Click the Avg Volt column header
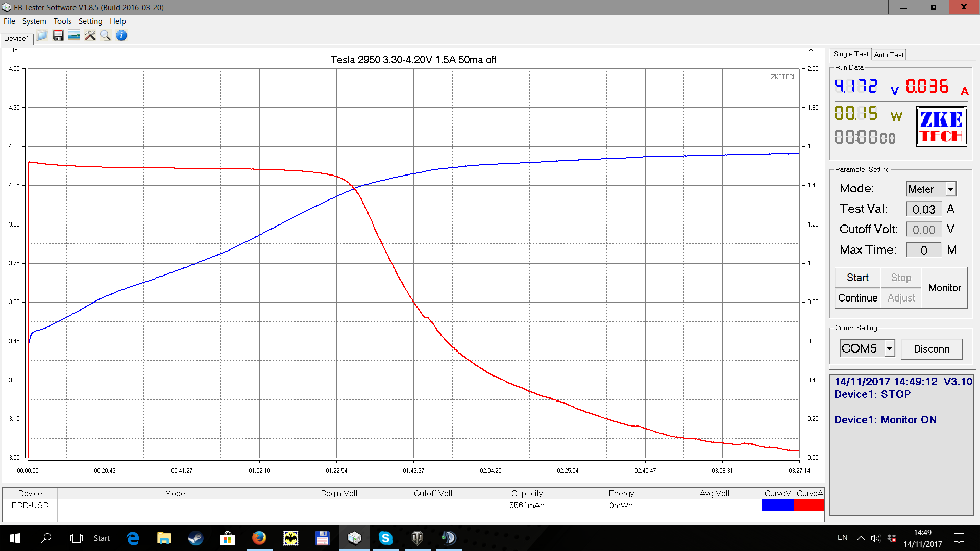980x551 pixels. click(x=715, y=493)
